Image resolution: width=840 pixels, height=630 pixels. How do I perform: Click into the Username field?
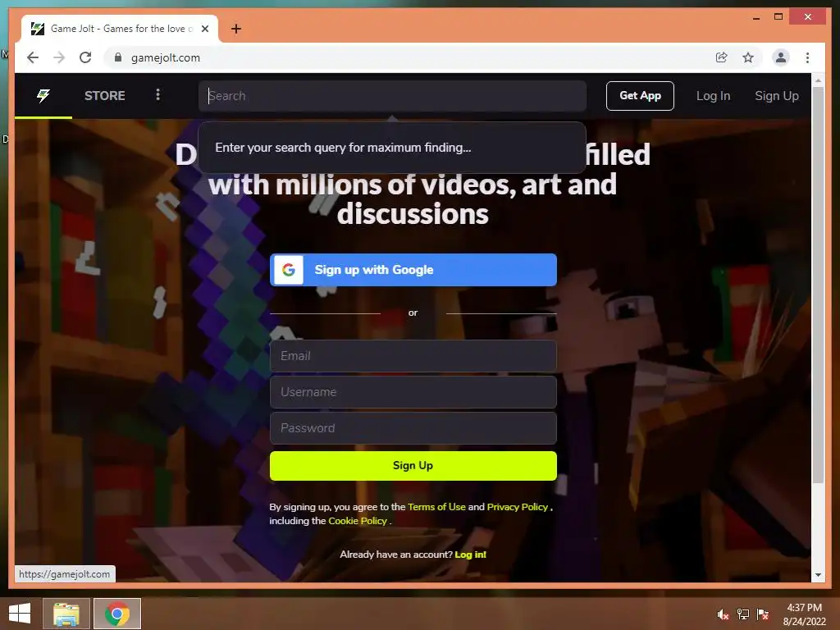point(413,392)
